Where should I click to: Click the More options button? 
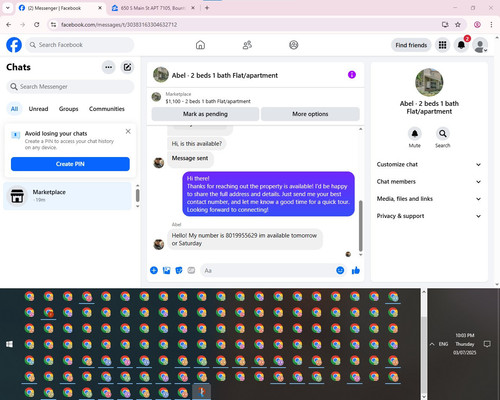pos(310,114)
